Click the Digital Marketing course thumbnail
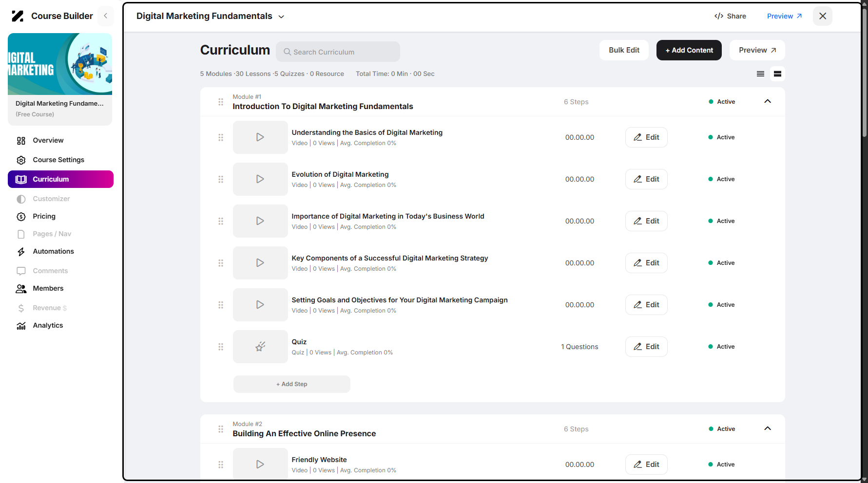The height and width of the screenshot is (483, 868). click(60, 64)
